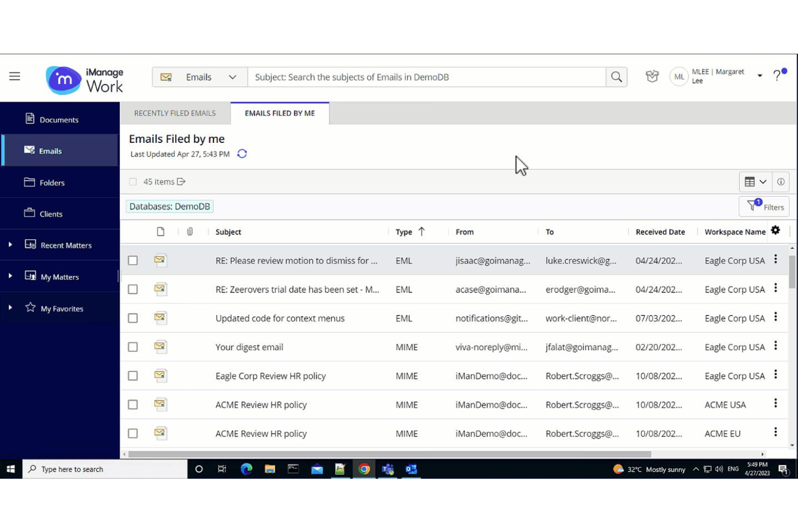The width and height of the screenshot is (798, 532).
Task: Open the Emails search scope dropdown
Action: (233, 77)
